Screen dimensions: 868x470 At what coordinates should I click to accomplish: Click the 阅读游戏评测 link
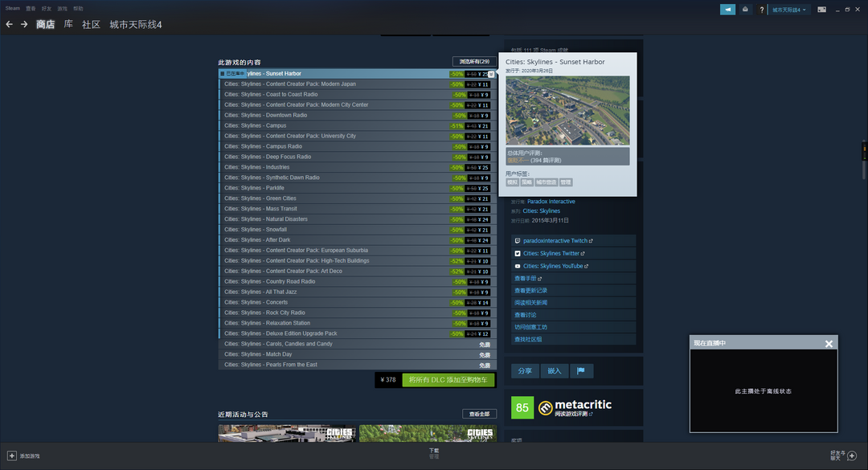pos(571,414)
